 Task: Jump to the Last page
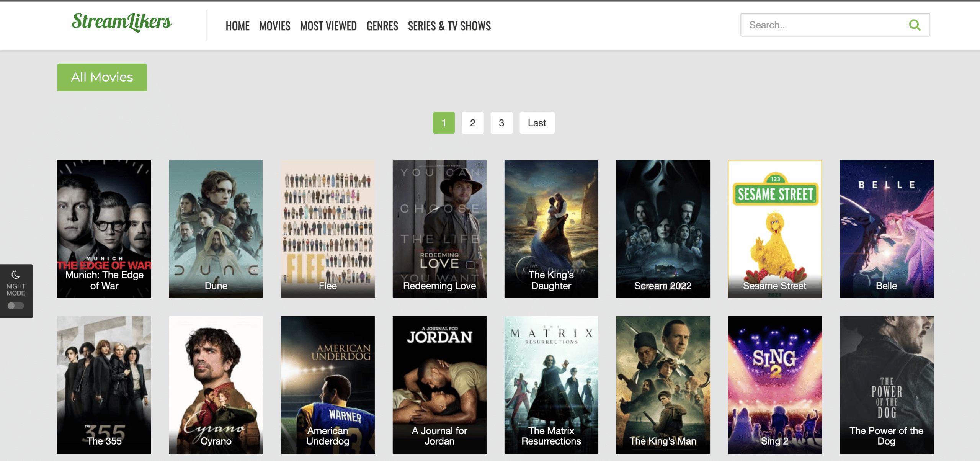tap(537, 123)
